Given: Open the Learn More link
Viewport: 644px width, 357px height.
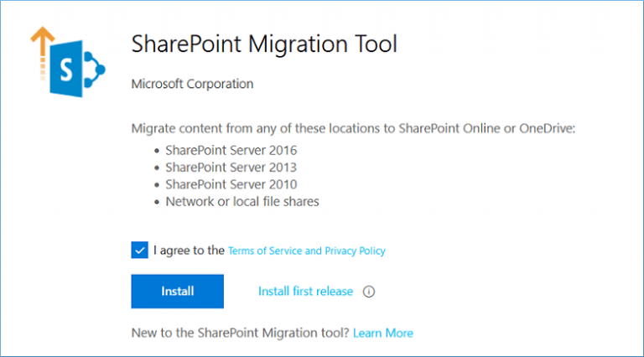Looking at the screenshot, I should click(382, 333).
